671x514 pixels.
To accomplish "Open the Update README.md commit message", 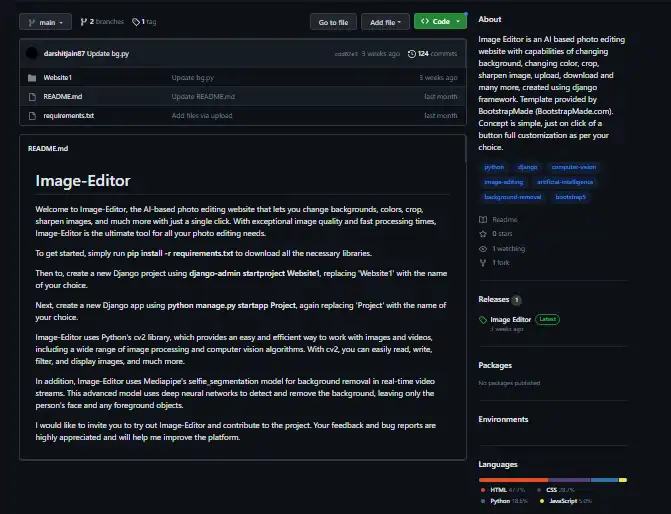I will tap(203, 97).
